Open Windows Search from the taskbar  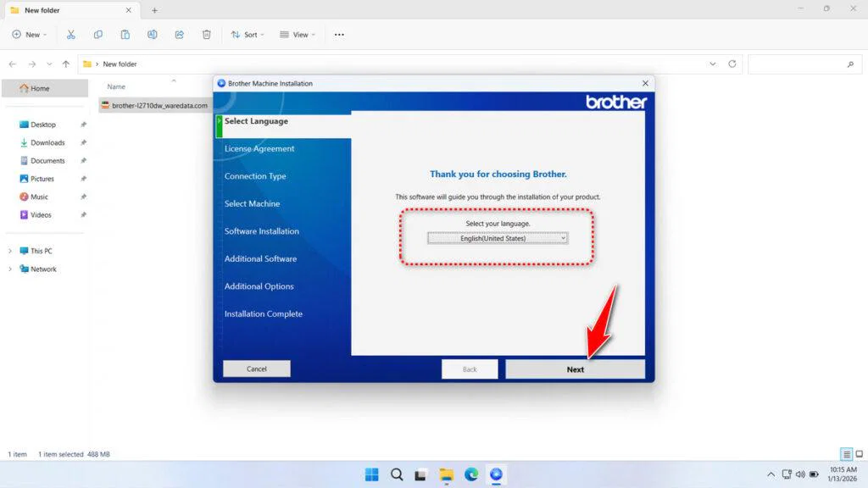point(397,474)
